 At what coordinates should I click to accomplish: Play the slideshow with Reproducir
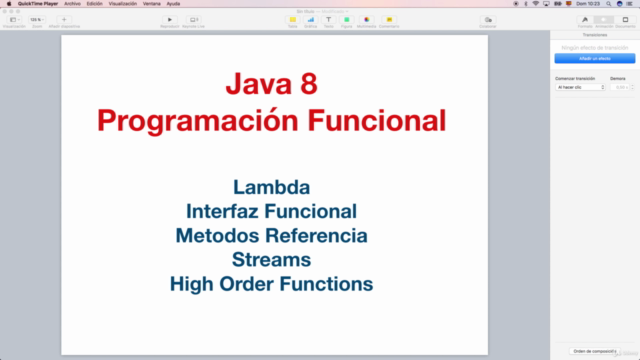click(170, 20)
